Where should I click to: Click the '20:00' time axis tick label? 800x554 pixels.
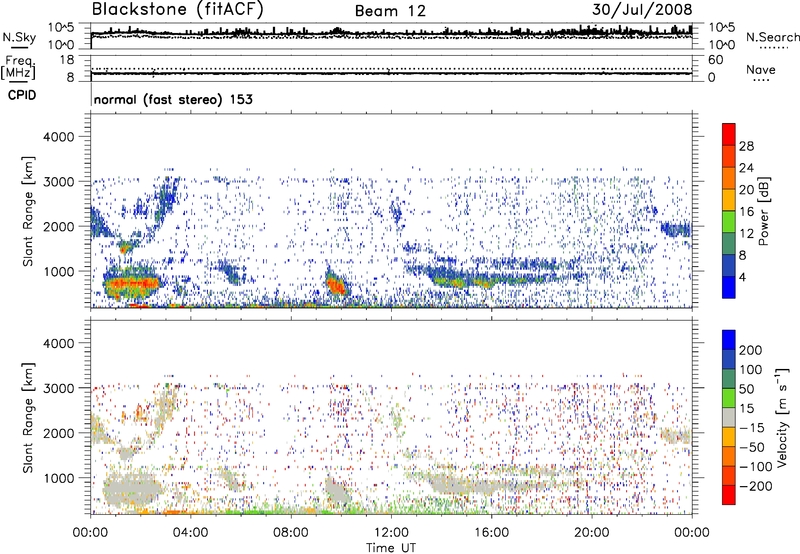[x=592, y=533]
